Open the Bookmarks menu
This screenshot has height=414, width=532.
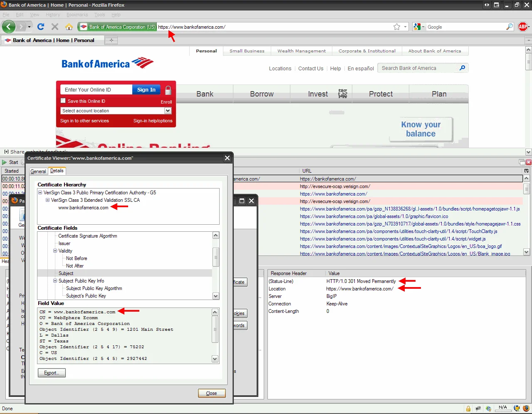pos(77,15)
